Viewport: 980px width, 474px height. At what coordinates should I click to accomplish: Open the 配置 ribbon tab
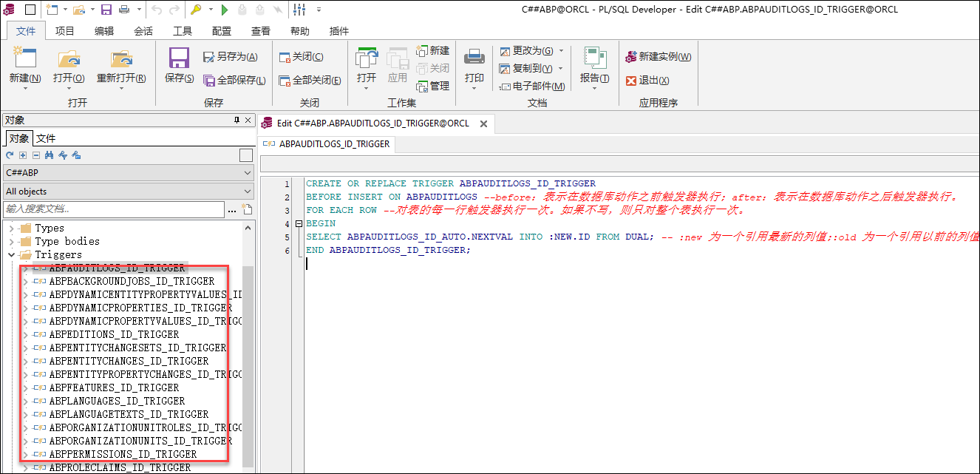coord(222,30)
